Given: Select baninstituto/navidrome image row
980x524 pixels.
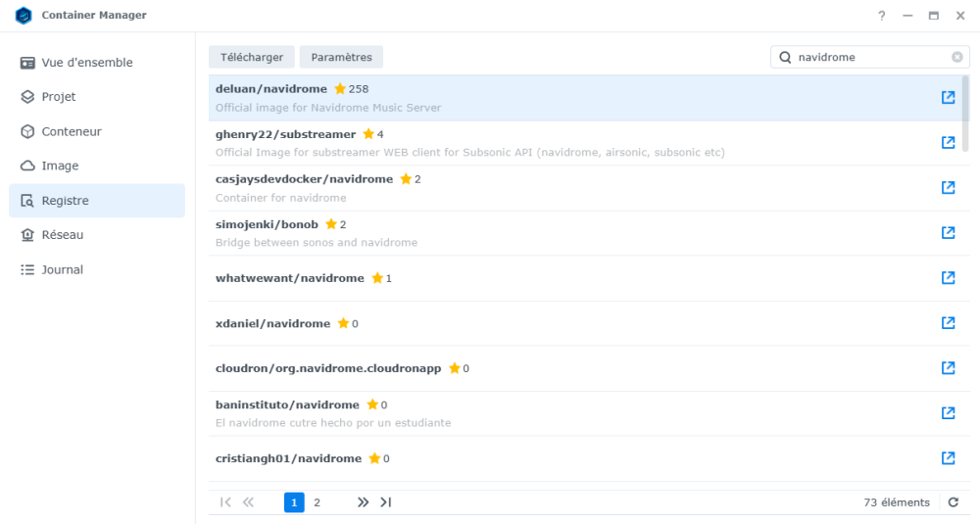Looking at the screenshot, I should [x=585, y=413].
